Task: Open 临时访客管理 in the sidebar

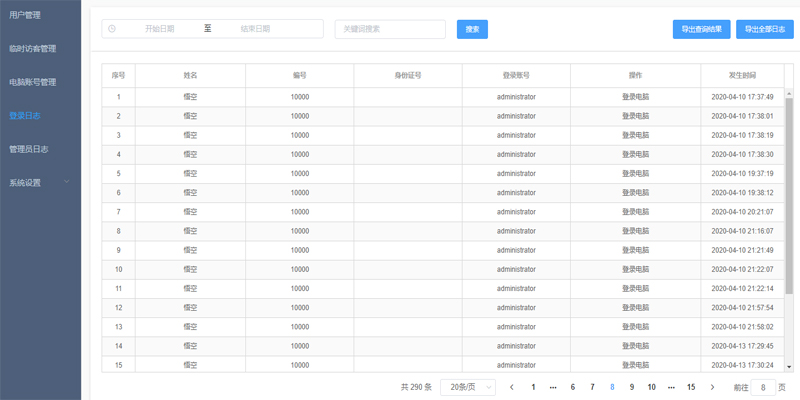Action: click(x=32, y=48)
